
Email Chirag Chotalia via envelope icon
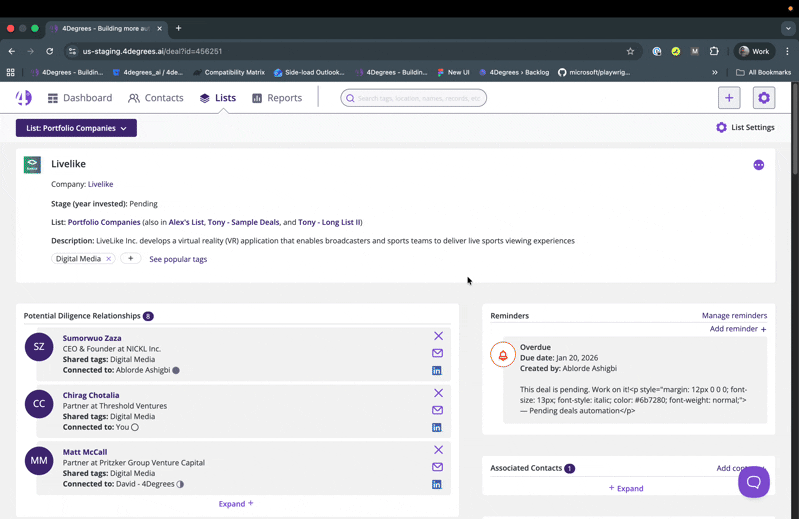pos(437,410)
